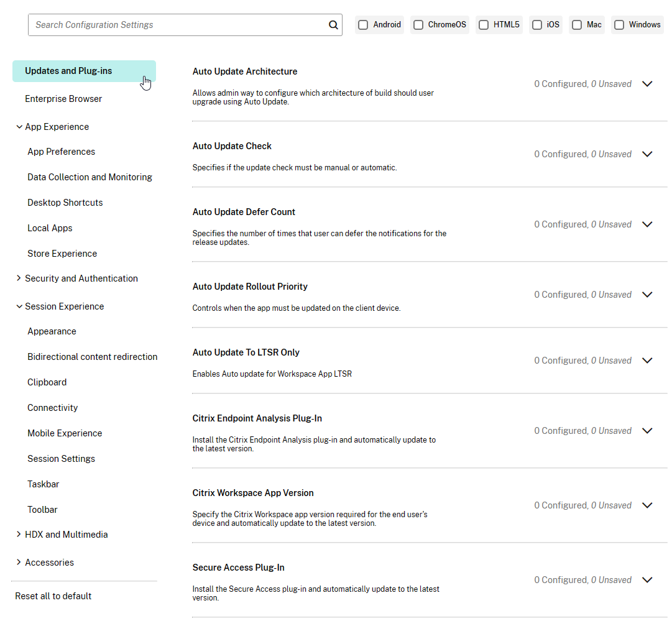Click the Citrix Workspace App Version title

(x=253, y=494)
